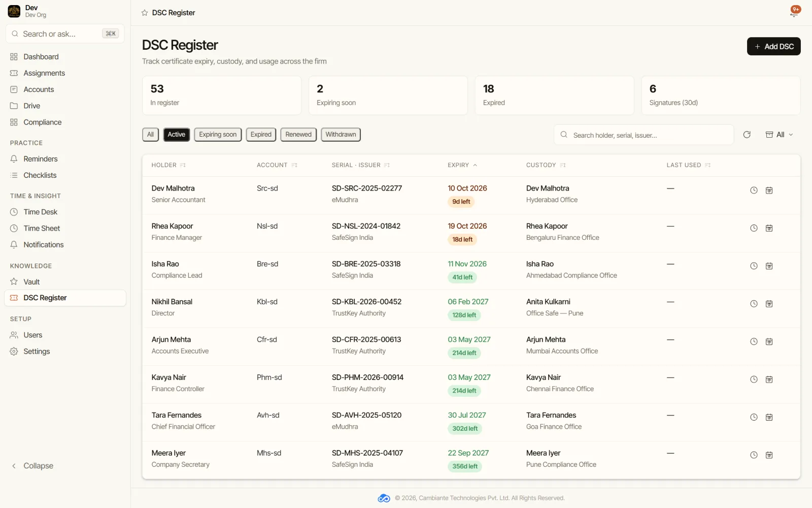Viewport: 812px width, 508px height.
Task: Click the Cambiante footer logo
Action: click(x=384, y=498)
